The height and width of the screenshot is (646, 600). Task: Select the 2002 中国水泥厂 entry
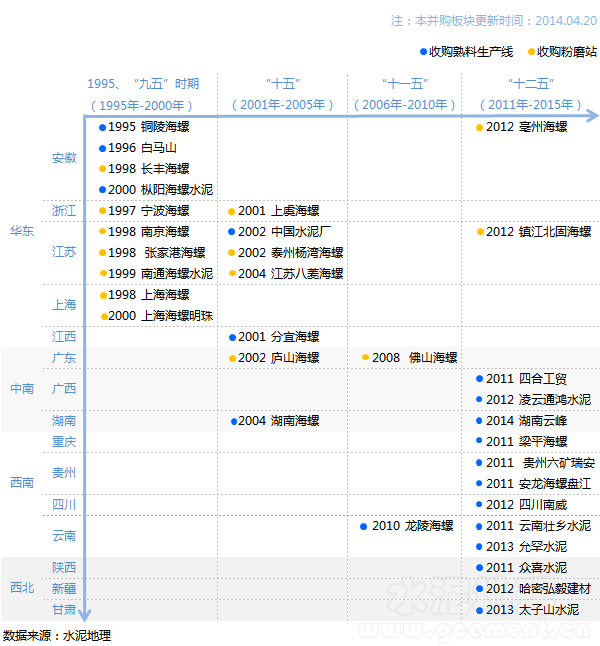(280, 232)
